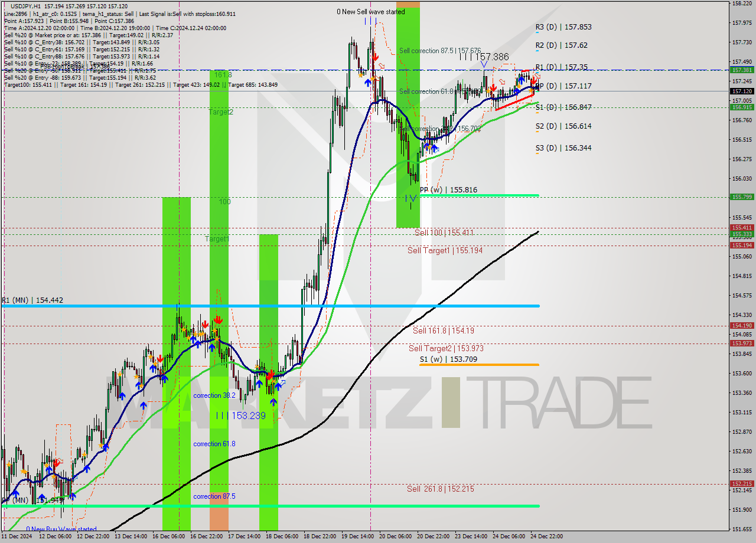Click the Sell Target2 | 153.973 label

click(446, 349)
